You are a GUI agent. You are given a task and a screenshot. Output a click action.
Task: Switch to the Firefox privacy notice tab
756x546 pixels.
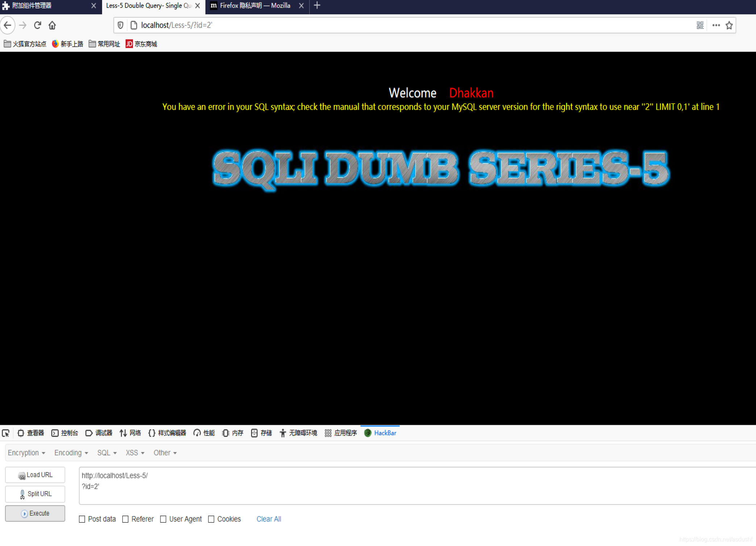(x=255, y=5)
